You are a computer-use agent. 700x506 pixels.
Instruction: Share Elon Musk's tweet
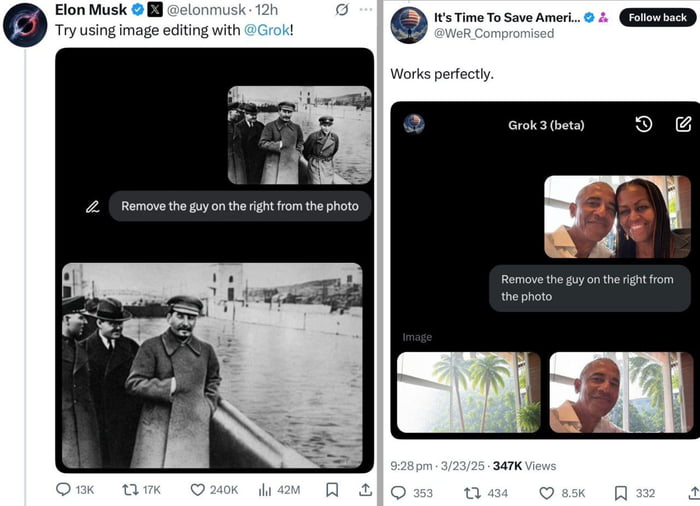(365, 490)
